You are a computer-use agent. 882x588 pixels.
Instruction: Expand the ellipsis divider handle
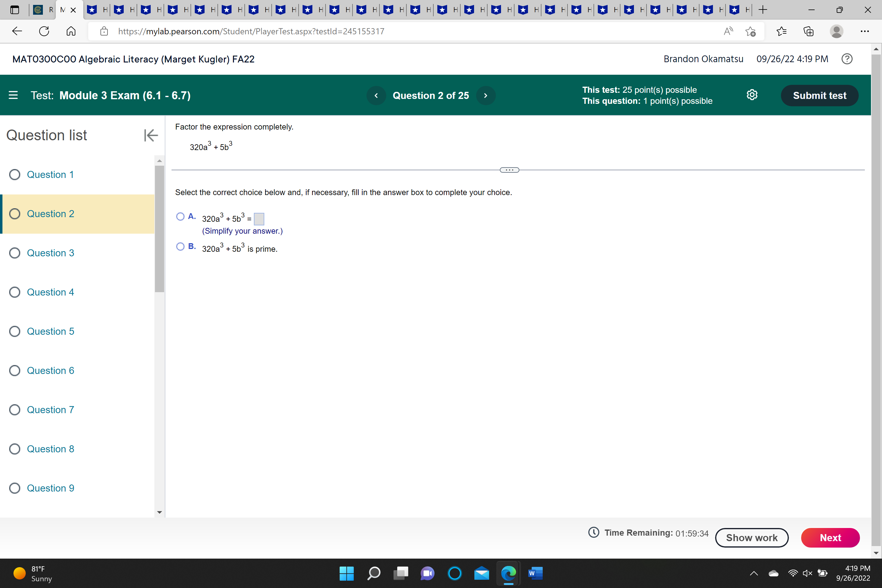tap(509, 170)
